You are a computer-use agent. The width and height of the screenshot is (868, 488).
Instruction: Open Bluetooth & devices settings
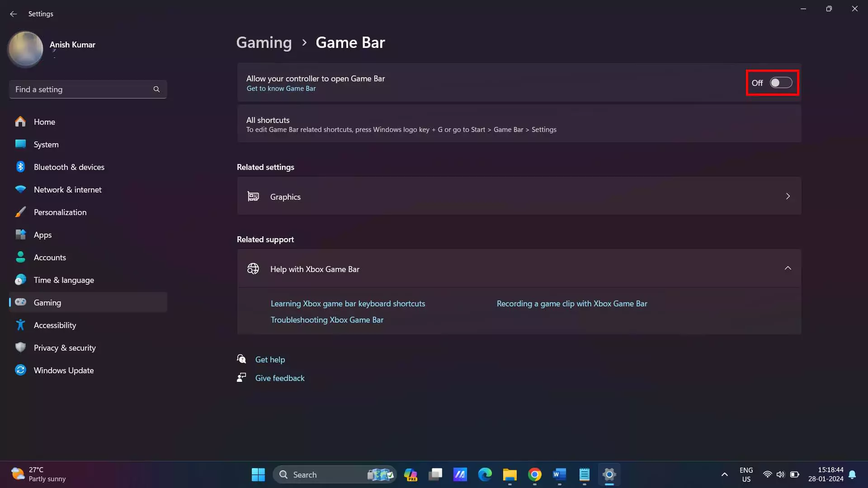pos(88,167)
